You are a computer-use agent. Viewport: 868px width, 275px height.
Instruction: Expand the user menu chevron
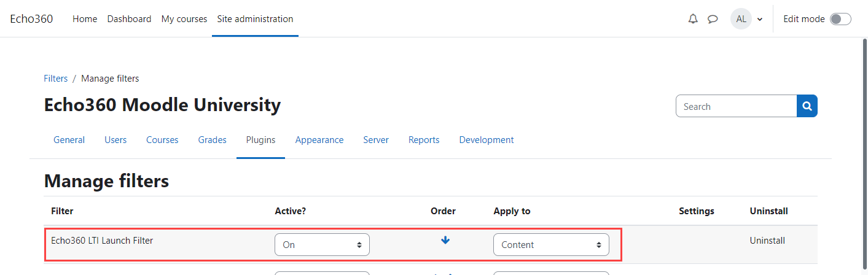click(x=760, y=19)
